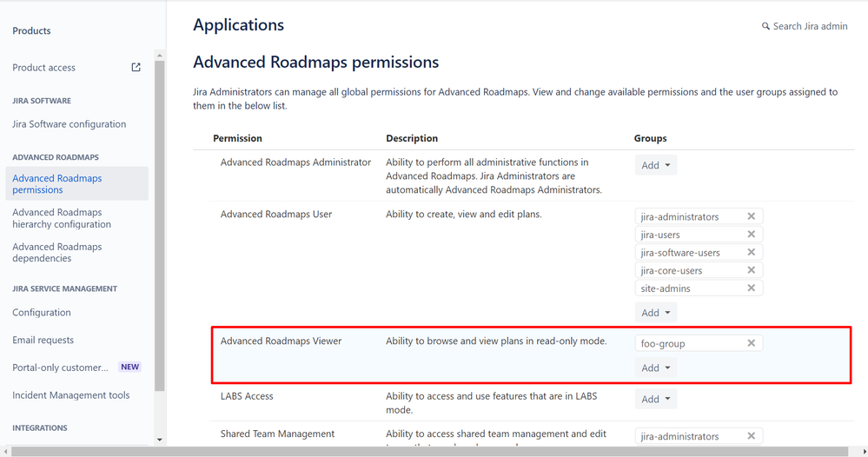Click the sidebar scroll down arrow
This screenshot has height=457, width=868.
159,440
